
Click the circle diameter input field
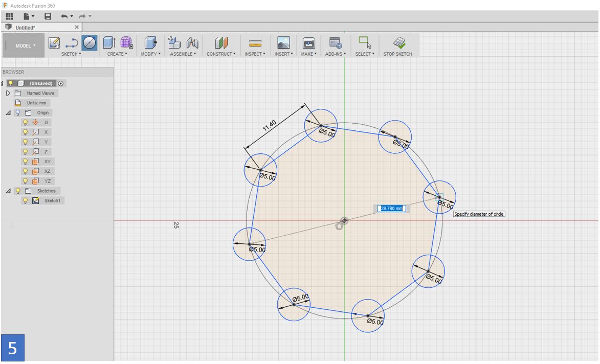pyautogui.click(x=391, y=209)
